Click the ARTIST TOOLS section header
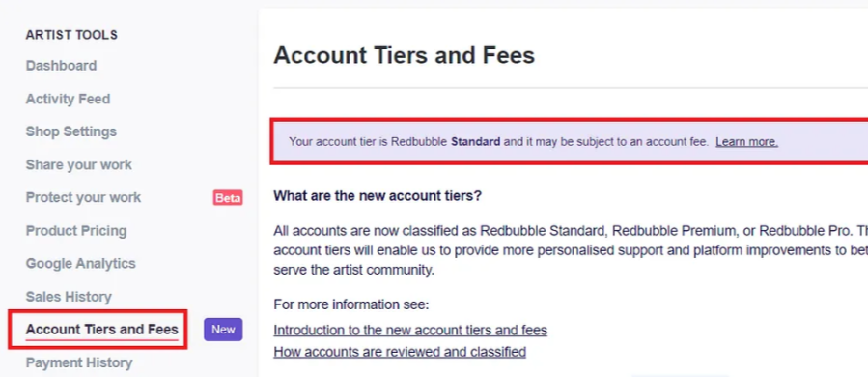 [71, 35]
